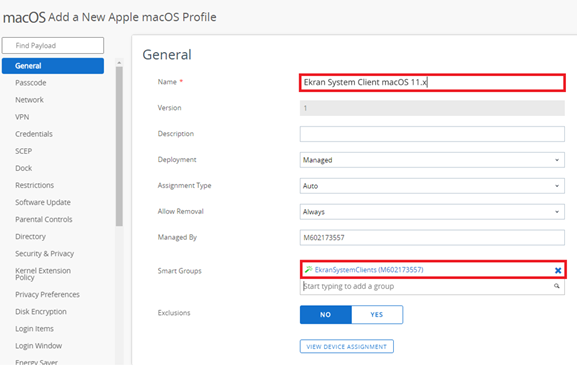This screenshot has height=366, width=577.
Task: Click into the Description text field
Action: pyautogui.click(x=432, y=134)
